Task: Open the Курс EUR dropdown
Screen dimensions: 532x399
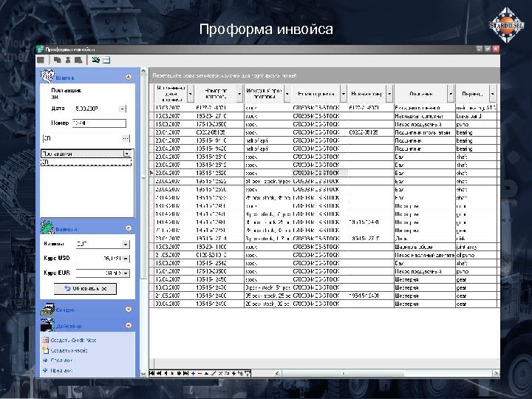Action: [x=126, y=273]
